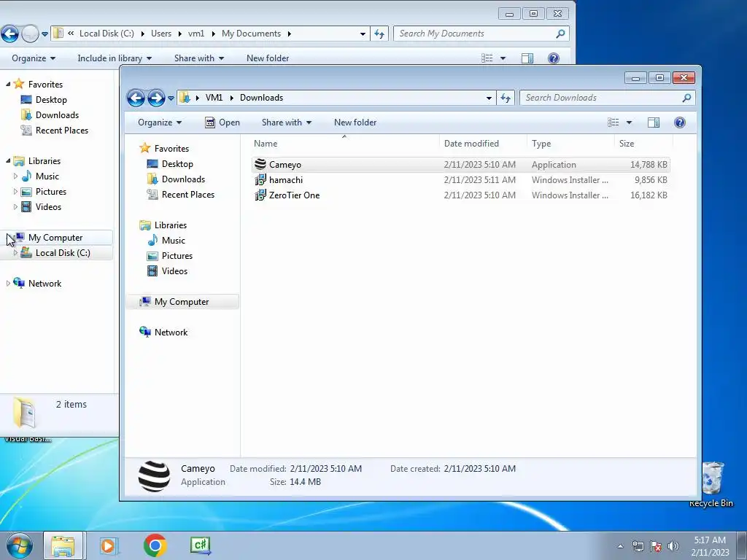The image size is (747, 560).
Task: Open File Explorer taskbar button
Action: 63,545
